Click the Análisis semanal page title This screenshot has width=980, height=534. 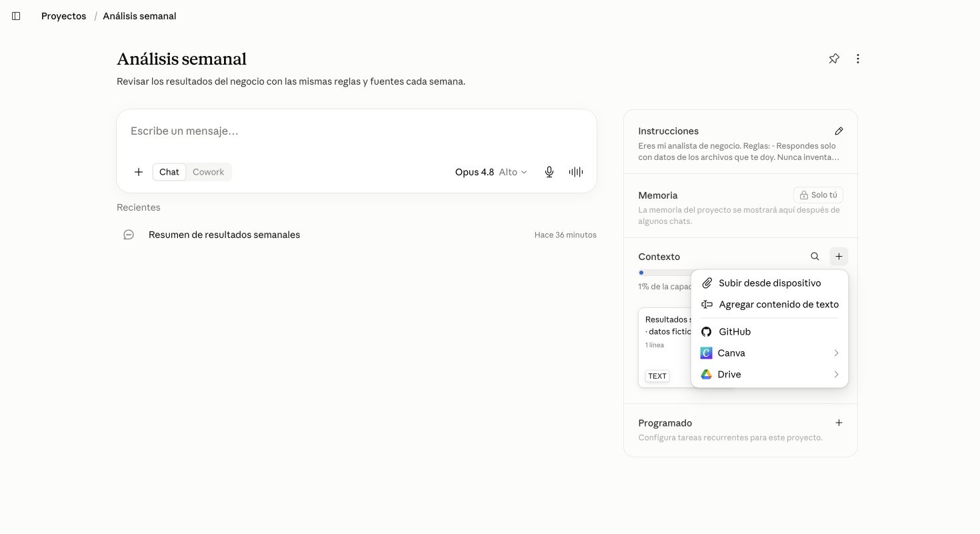click(181, 59)
